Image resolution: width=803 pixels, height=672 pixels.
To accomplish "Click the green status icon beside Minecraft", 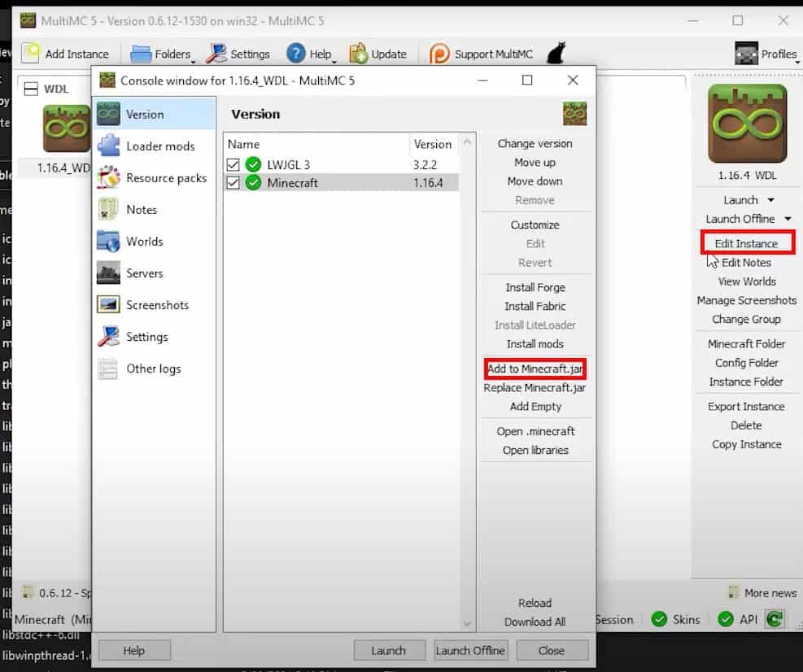I will [253, 182].
